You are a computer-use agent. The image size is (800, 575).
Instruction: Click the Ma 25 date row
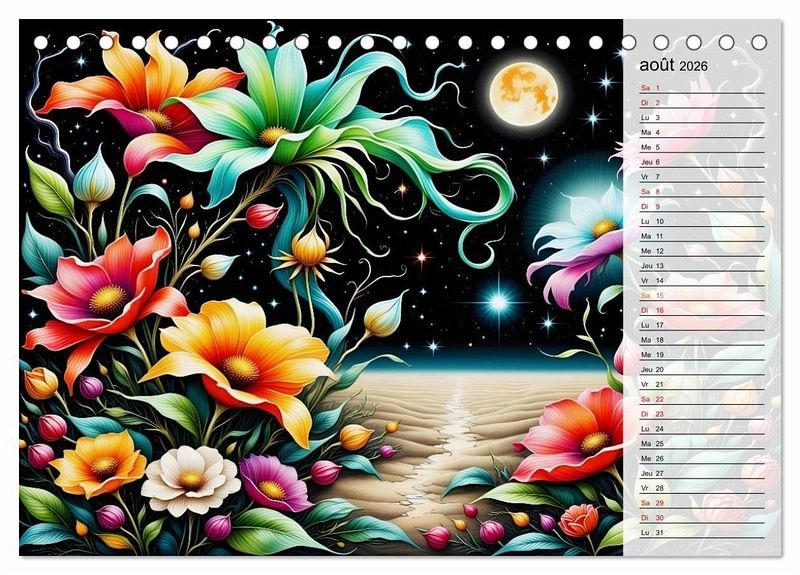700,443
